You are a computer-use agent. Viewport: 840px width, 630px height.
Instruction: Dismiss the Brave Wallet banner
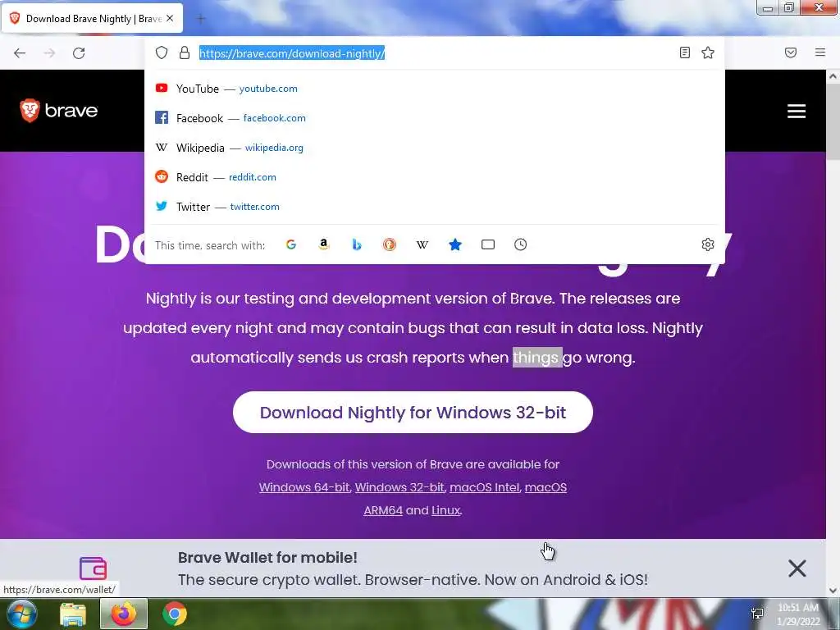tap(797, 568)
